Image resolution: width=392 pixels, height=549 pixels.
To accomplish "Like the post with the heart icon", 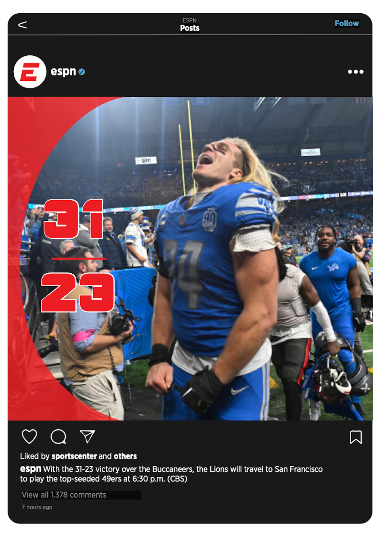I will [29, 436].
